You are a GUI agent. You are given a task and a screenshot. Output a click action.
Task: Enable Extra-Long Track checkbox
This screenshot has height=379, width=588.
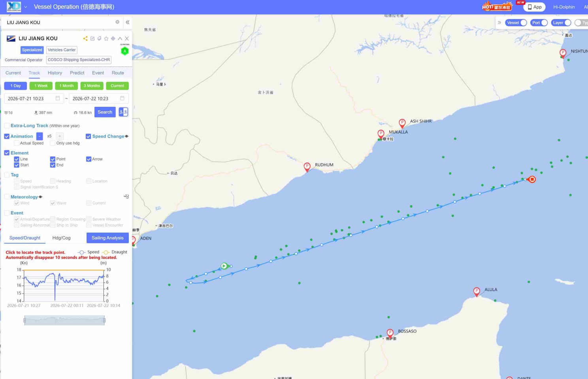[x=7, y=125]
